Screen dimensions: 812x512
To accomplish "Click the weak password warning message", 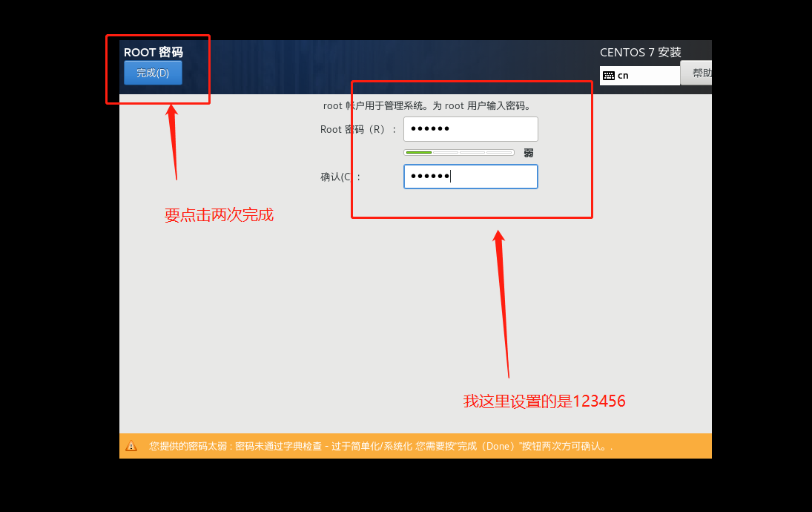I will click(x=380, y=446).
